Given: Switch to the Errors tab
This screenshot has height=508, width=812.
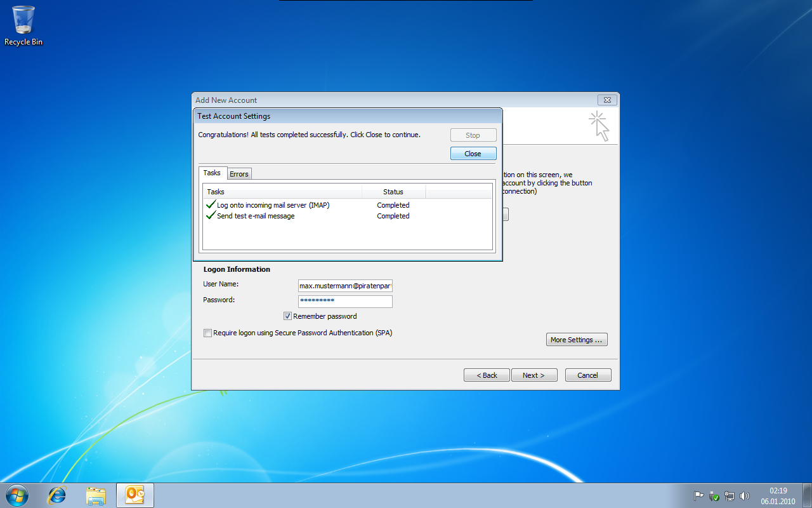Looking at the screenshot, I should pyautogui.click(x=239, y=174).
